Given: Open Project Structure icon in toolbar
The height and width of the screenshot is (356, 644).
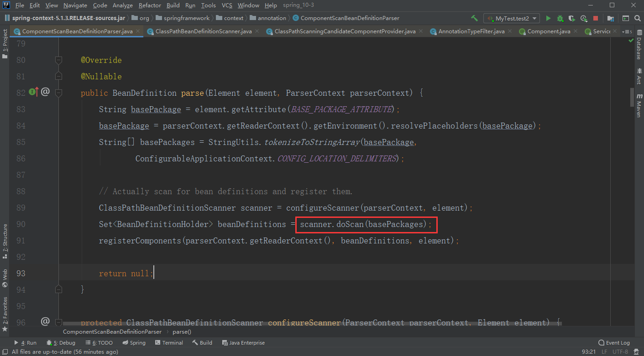Looking at the screenshot, I should pyautogui.click(x=611, y=18).
